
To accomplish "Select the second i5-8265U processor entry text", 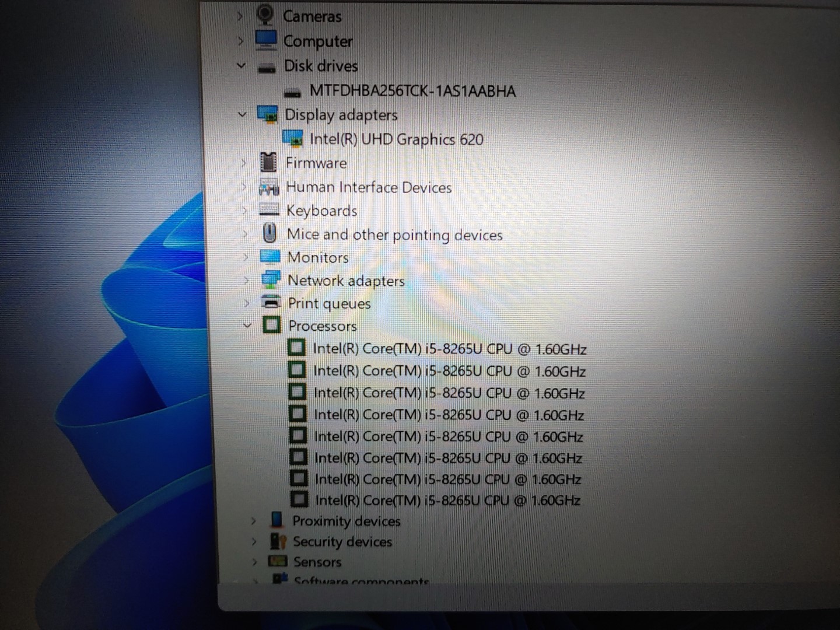I will [449, 371].
